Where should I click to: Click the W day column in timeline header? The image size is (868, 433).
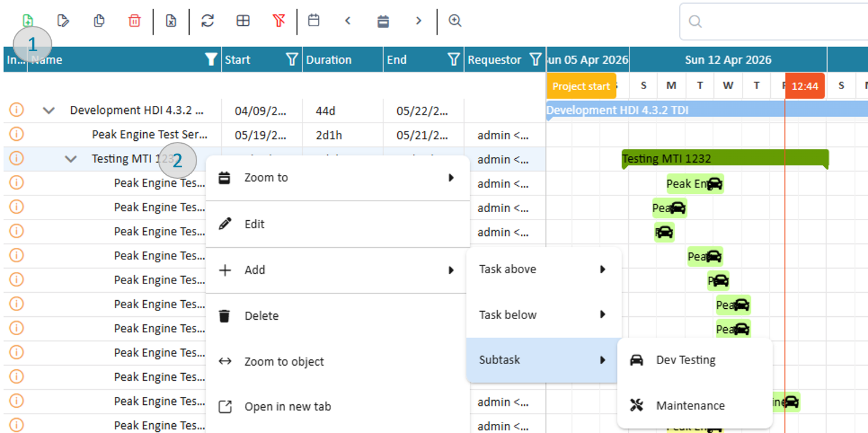728,86
